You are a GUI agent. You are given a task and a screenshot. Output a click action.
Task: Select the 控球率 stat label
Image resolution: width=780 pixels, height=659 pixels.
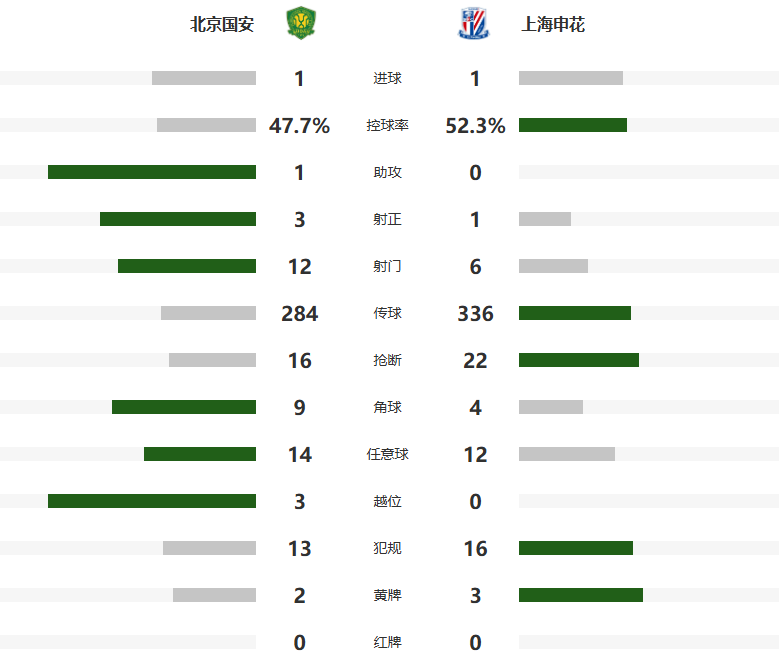tap(387, 125)
